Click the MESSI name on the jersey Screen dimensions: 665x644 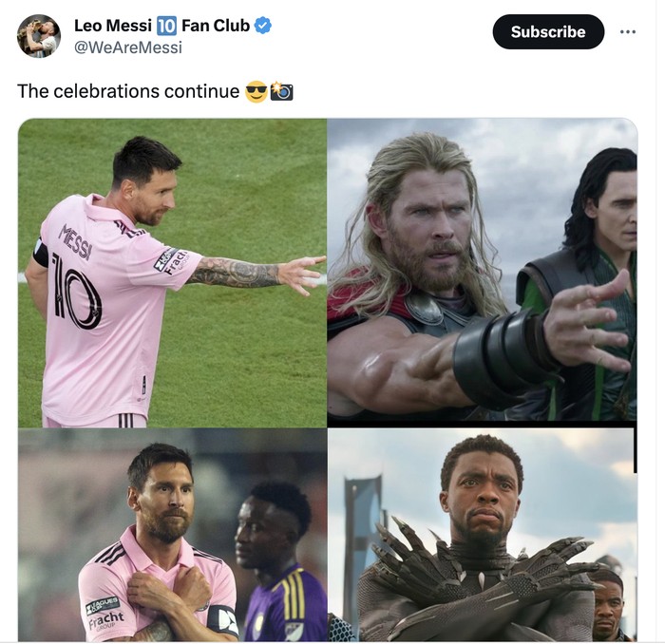click(75, 241)
